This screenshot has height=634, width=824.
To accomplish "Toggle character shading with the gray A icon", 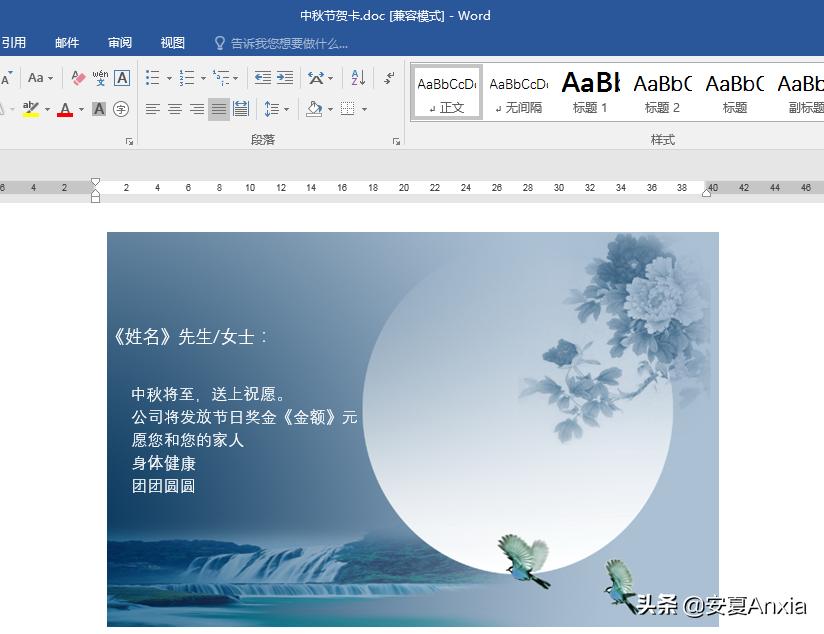I will pos(99,108).
